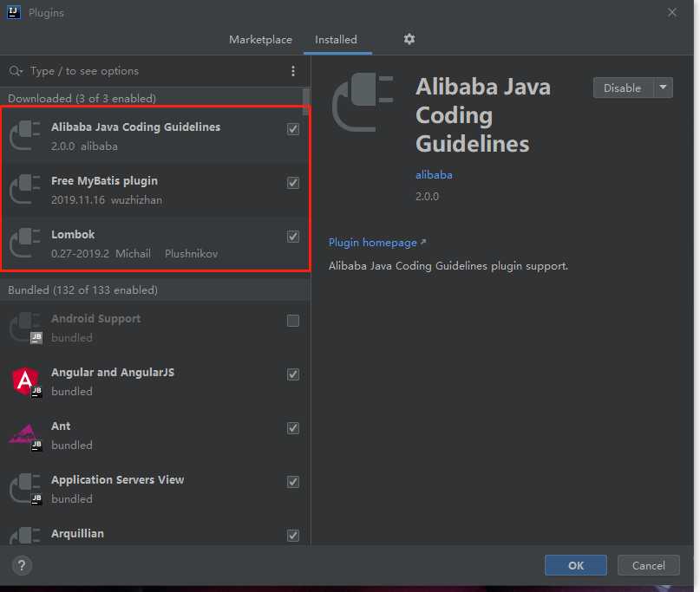Toggle the Angular and AngularJS checkbox
700x592 pixels.
293,374
